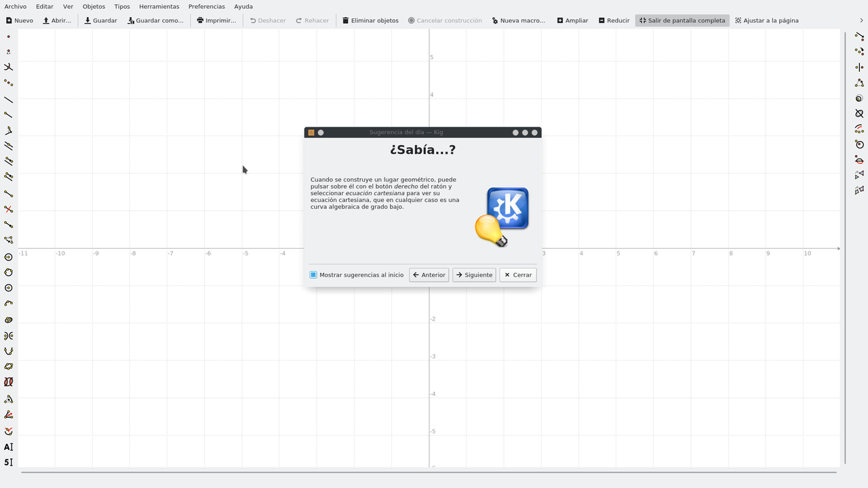Select the text label tool marked A

[x=8, y=447]
